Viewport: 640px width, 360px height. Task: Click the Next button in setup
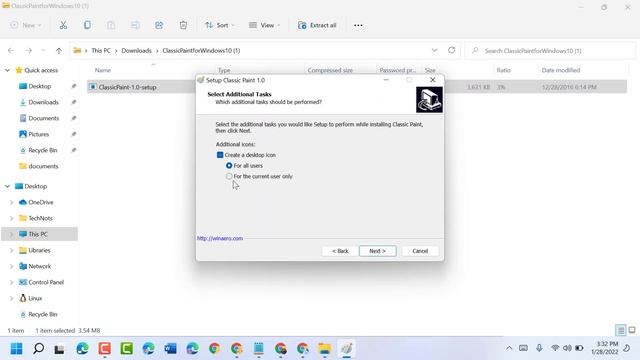pos(377,251)
